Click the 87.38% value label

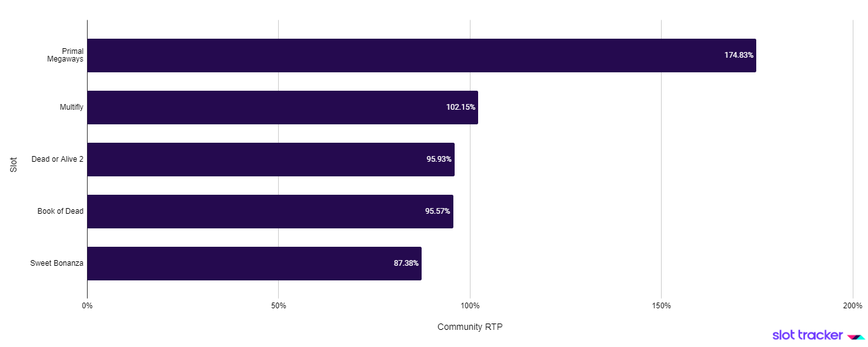pyautogui.click(x=406, y=263)
